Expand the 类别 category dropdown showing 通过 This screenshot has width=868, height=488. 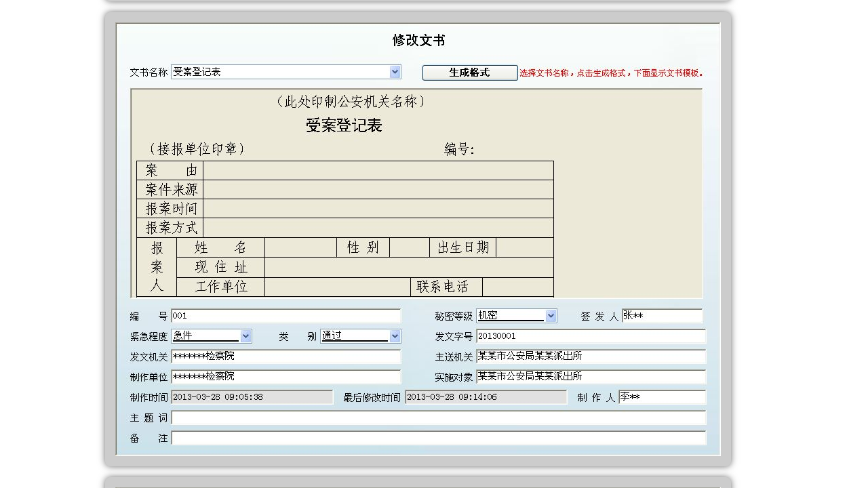coord(394,335)
